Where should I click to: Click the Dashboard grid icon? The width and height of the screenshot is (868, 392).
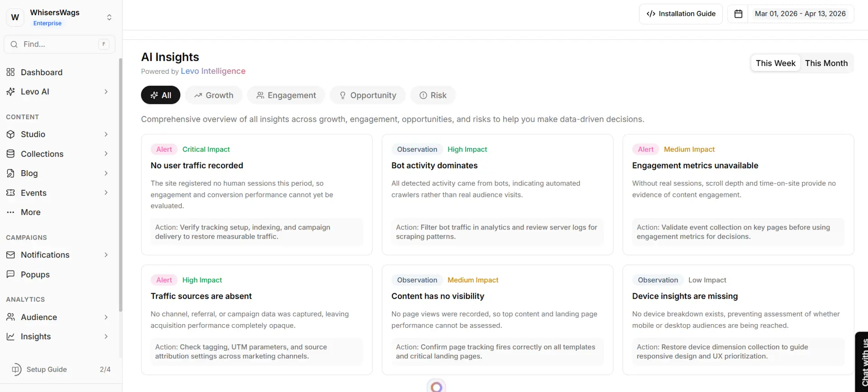[10, 72]
